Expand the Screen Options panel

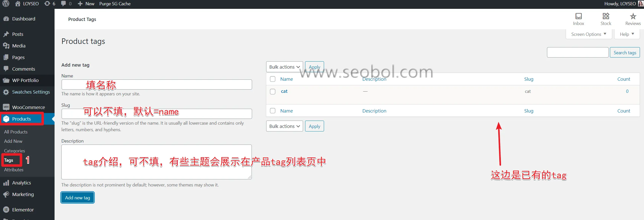coord(589,34)
